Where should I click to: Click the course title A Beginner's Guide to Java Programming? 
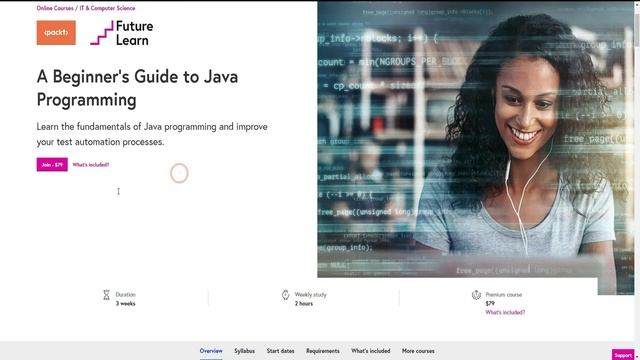tap(138, 88)
